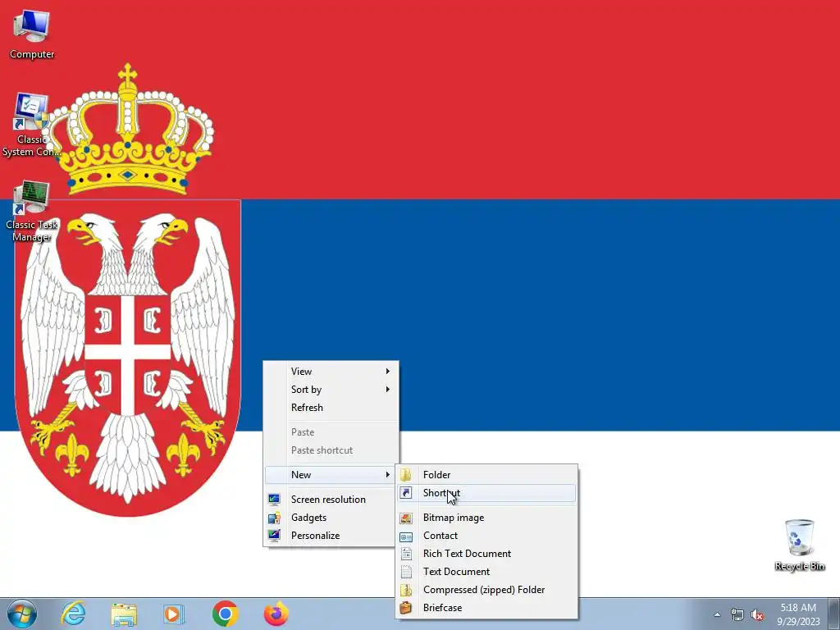Open the Computer desktop icon

[x=32, y=34]
